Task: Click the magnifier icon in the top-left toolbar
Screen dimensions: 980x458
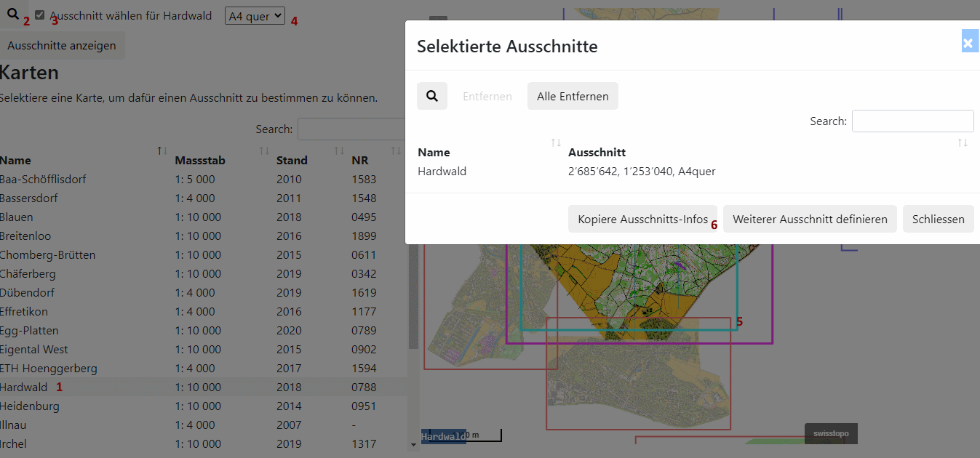Action: 13,14
